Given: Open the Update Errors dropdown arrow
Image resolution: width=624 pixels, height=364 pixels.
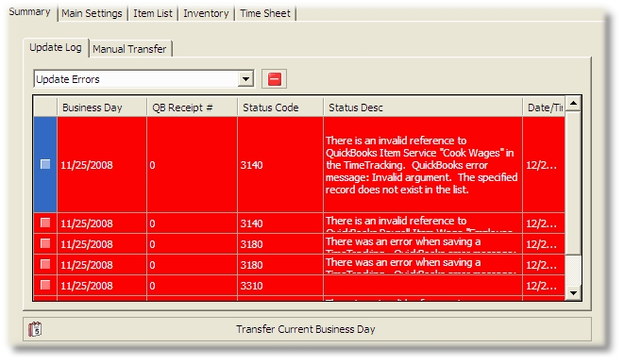Looking at the screenshot, I should 246,79.
